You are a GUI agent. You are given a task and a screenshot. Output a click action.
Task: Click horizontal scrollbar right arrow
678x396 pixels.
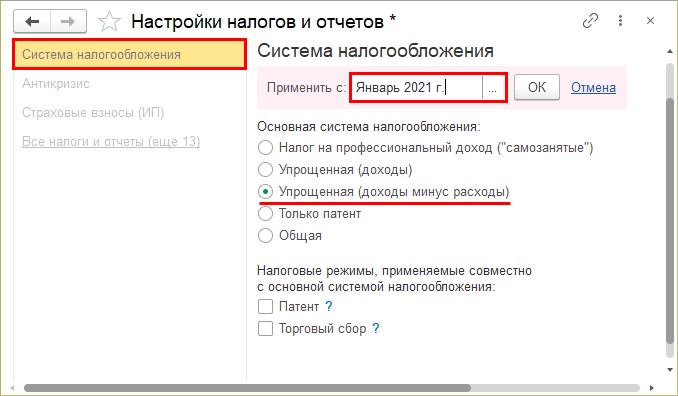pyautogui.click(x=651, y=388)
